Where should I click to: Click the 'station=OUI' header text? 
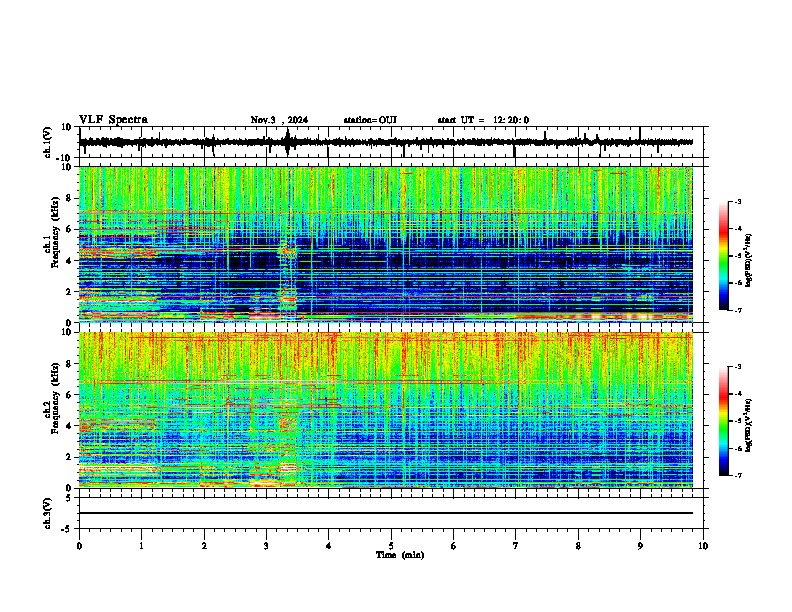click(370, 120)
